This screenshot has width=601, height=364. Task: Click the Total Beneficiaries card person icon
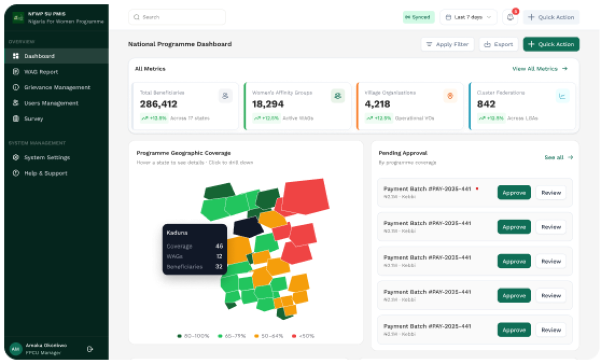(225, 96)
